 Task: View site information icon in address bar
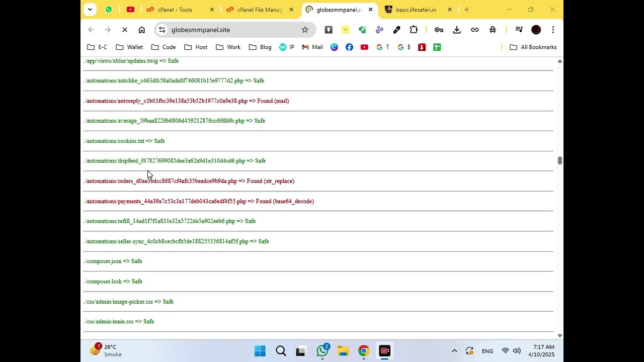162,30
